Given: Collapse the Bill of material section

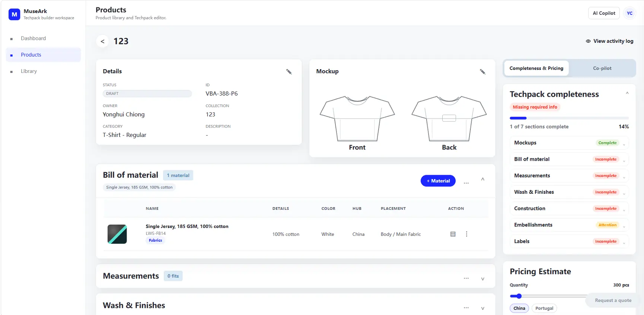Looking at the screenshot, I should click(483, 180).
